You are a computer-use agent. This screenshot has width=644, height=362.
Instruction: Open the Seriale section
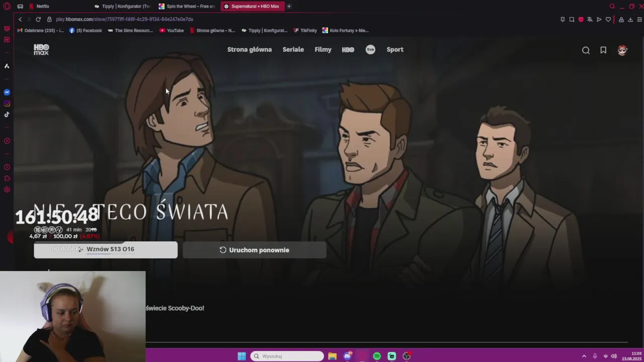[x=293, y=49]
